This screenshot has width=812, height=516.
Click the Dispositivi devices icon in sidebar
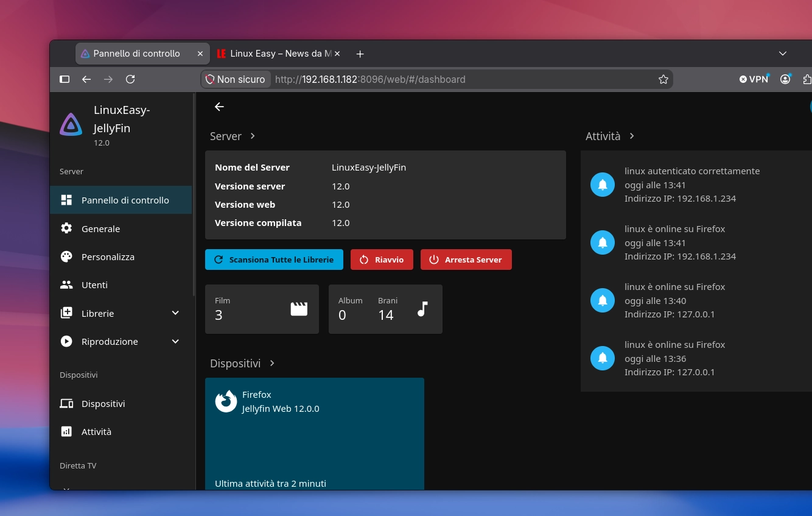(x=66, y=403)
